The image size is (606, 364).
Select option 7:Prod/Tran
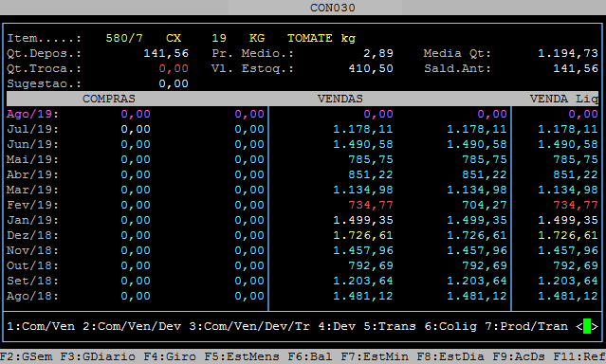[526, 326]
